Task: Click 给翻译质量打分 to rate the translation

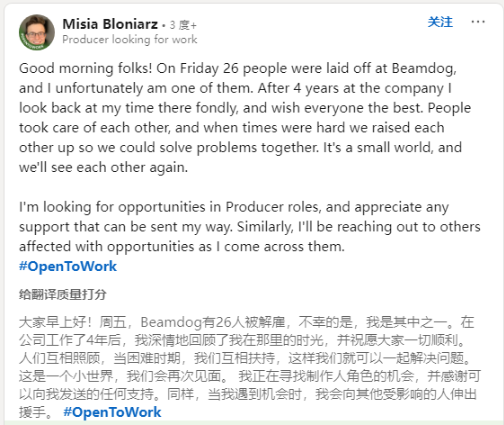Action: click(x=63, y=295)
